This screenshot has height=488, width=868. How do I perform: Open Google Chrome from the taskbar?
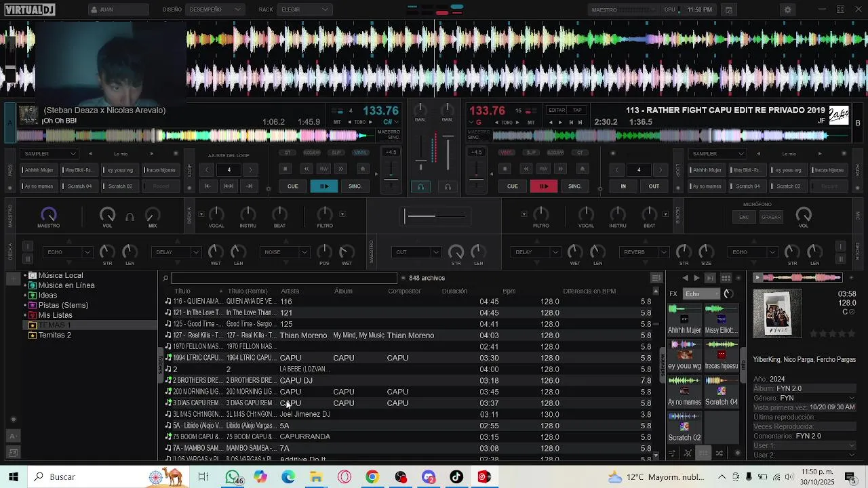pyautogui.click(x=372, y=477)
